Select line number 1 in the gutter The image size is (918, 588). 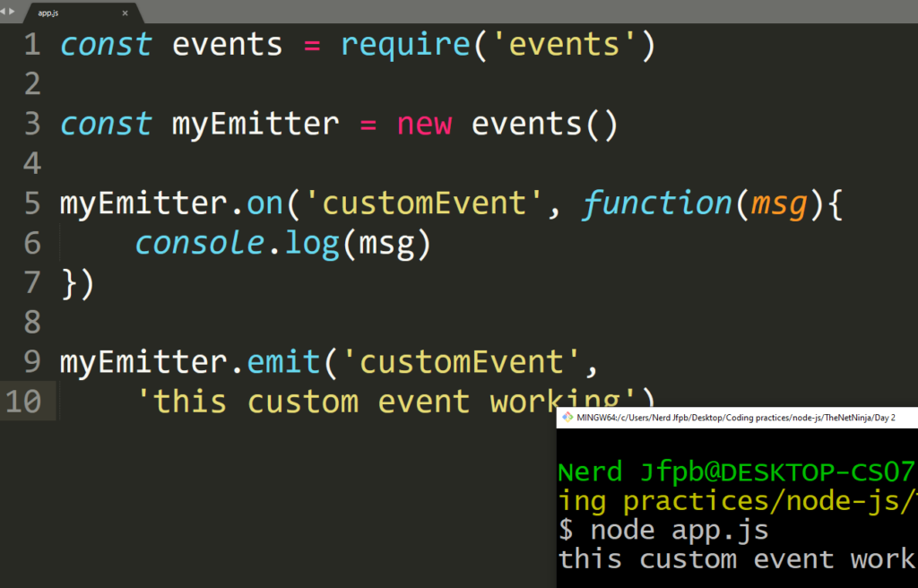(33, 45)
